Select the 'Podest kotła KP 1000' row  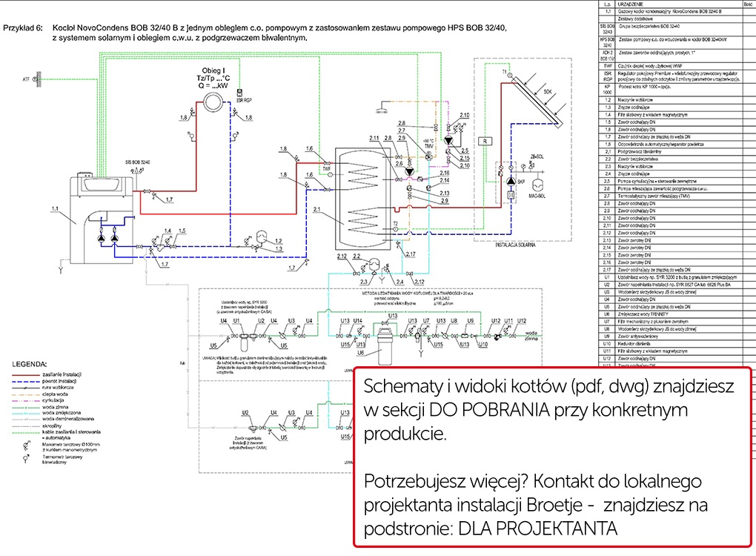(x=676, y=89)
